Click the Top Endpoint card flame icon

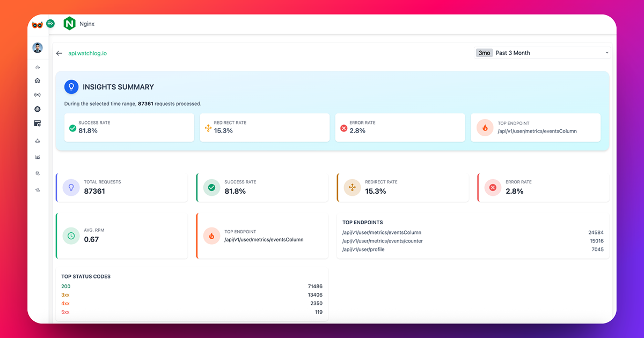point(211,236)
